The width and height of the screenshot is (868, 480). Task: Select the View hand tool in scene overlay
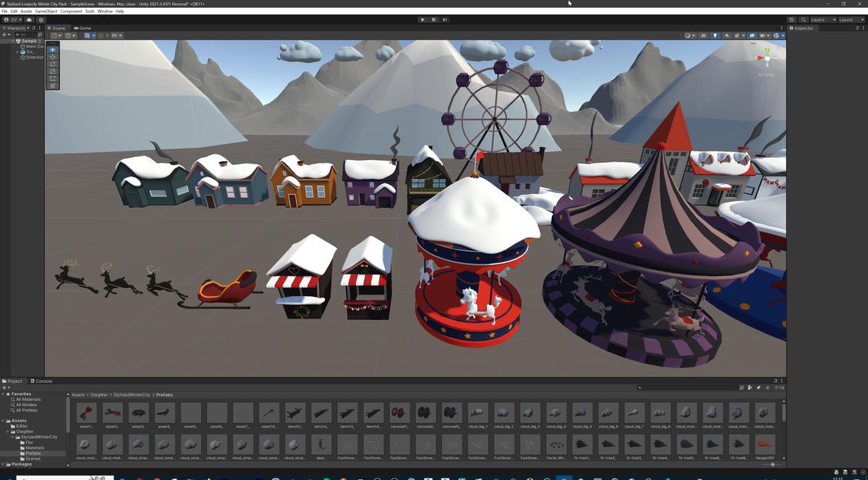pos(52,49)
